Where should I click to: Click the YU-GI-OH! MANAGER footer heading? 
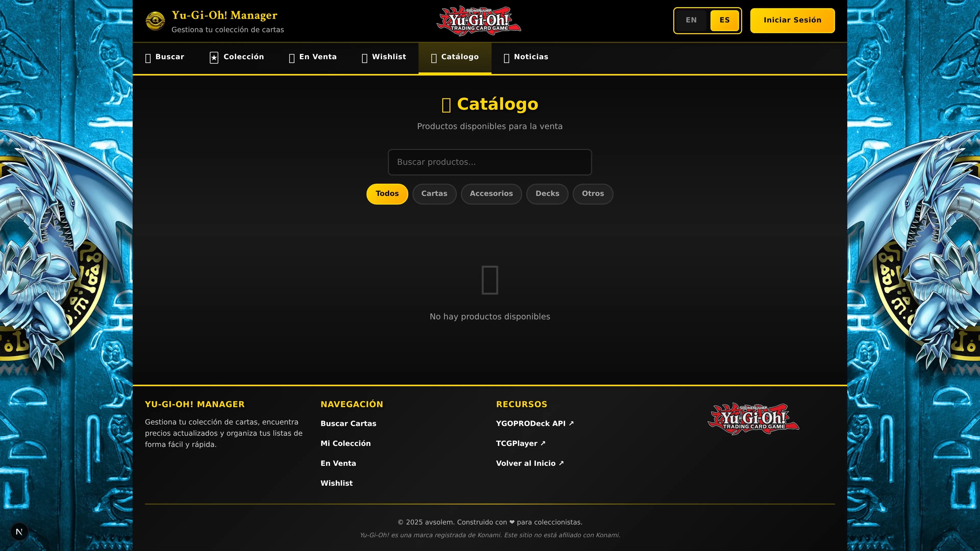(194, 404)
